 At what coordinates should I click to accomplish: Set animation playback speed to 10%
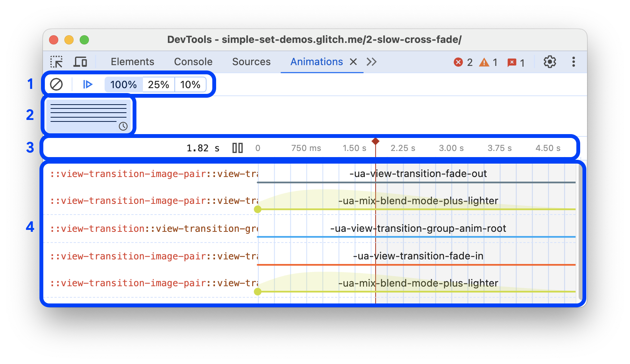tap(190, 85)
